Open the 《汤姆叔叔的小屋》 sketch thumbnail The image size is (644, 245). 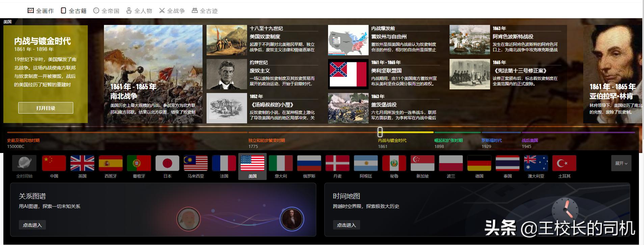227,108
